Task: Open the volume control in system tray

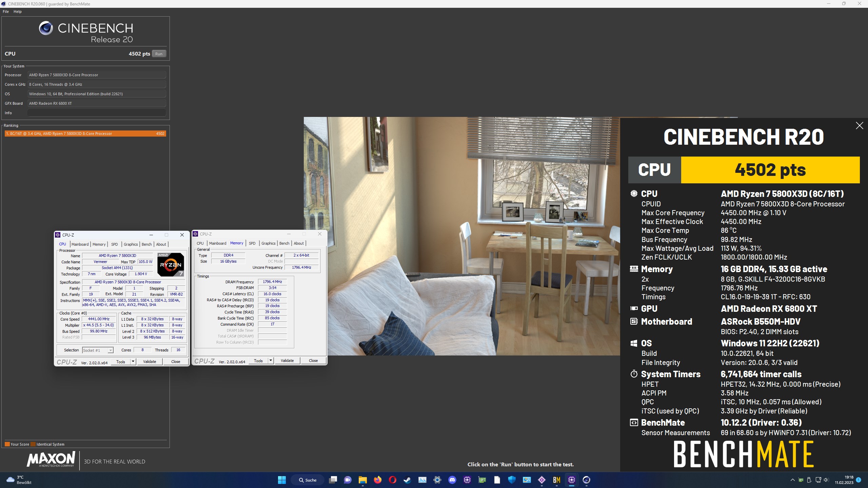Action: click(x=826, y=480)
